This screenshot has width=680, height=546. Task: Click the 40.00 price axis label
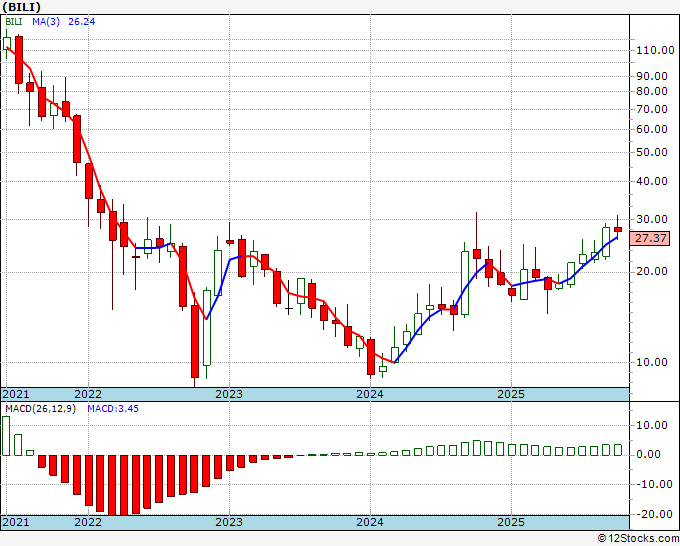coord(651,181)
